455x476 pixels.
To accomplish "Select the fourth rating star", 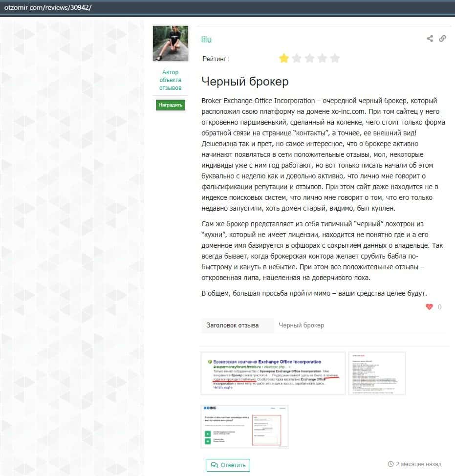I will click(x=323, y=58).
